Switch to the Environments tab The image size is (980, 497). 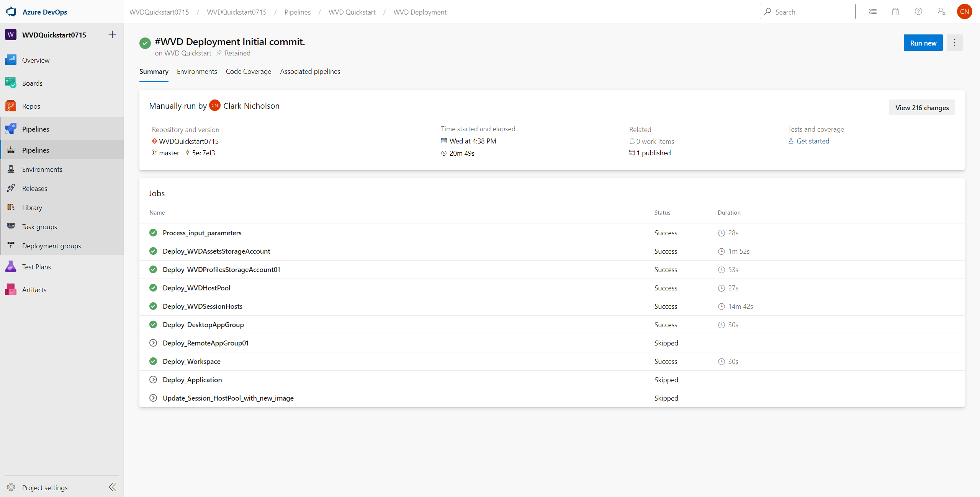click(197, 72)
